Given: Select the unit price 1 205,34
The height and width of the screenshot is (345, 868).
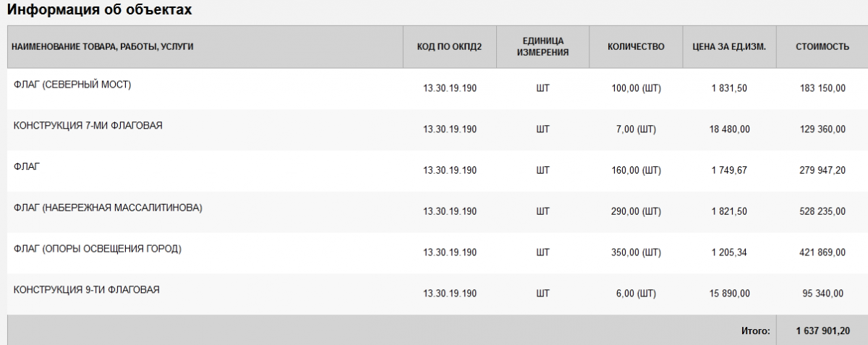Looking at the screenshot, I should [730, 252].
